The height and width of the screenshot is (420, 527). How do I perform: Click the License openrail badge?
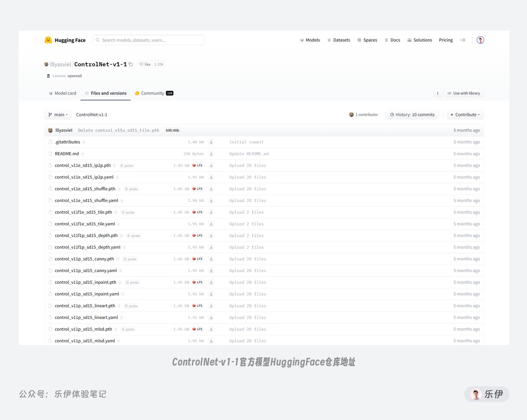[64, 76]
